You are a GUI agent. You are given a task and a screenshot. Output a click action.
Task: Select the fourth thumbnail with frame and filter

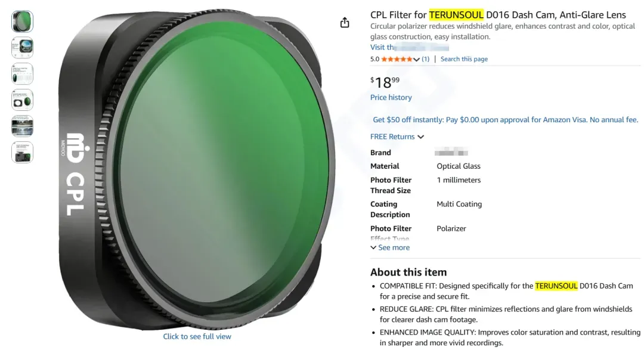tap(22, 100)
